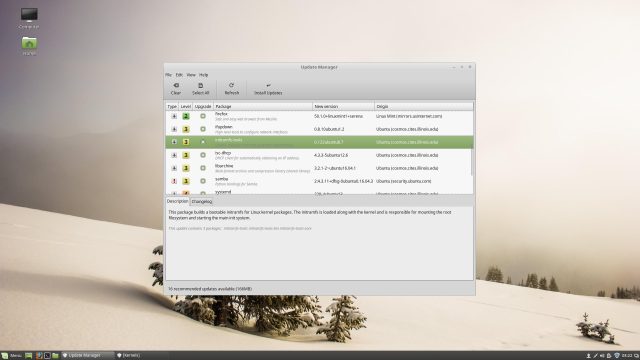Screen dimensions: 640x360
Task: Click the panel clock
Action: click(627, 356)
